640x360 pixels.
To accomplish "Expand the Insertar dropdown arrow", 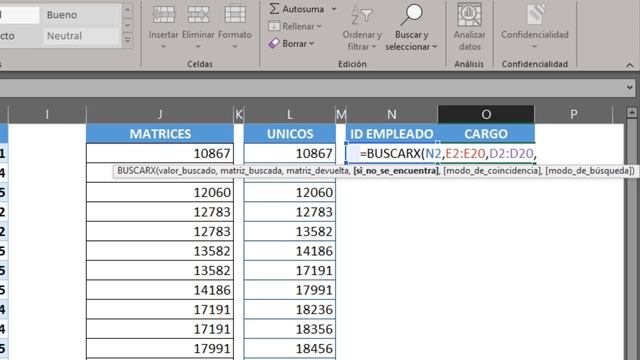I will point(163,47).
